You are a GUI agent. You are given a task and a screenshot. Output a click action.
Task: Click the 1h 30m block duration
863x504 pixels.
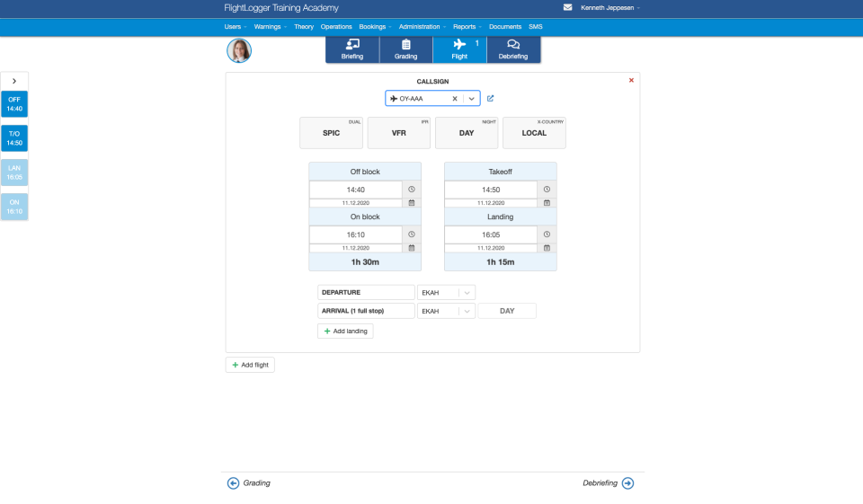click(x=365, y=262)
